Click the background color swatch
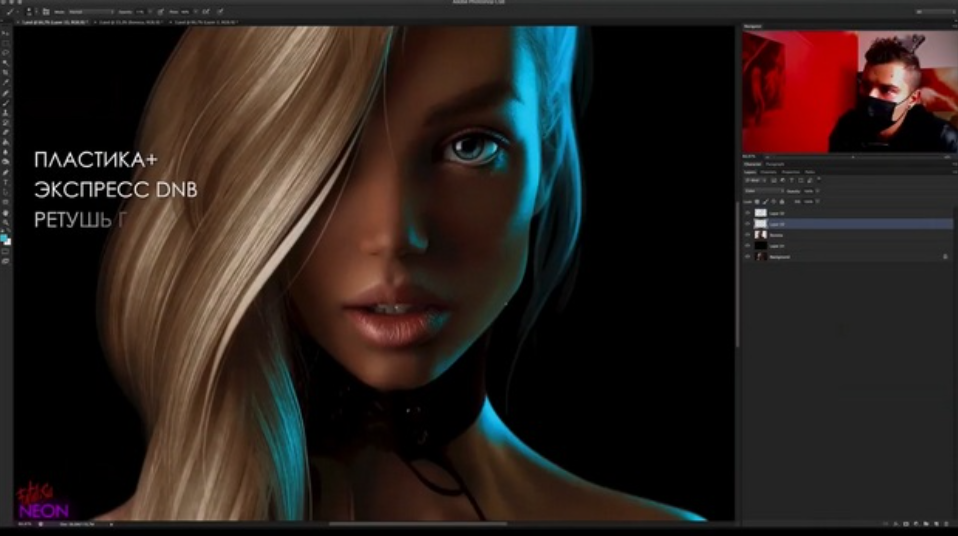958x536 pixels. coord(9,242)
